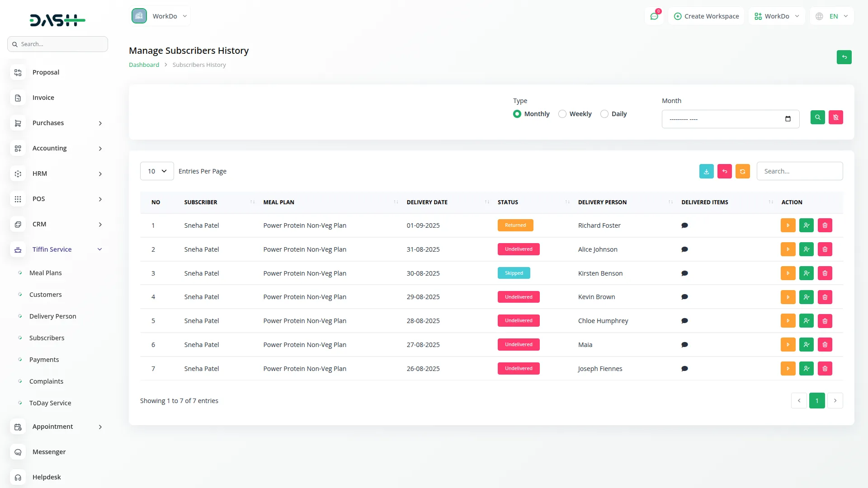Click the DASH logo
The width and height of the screenshot is (868, 488).
click(57, 20)
